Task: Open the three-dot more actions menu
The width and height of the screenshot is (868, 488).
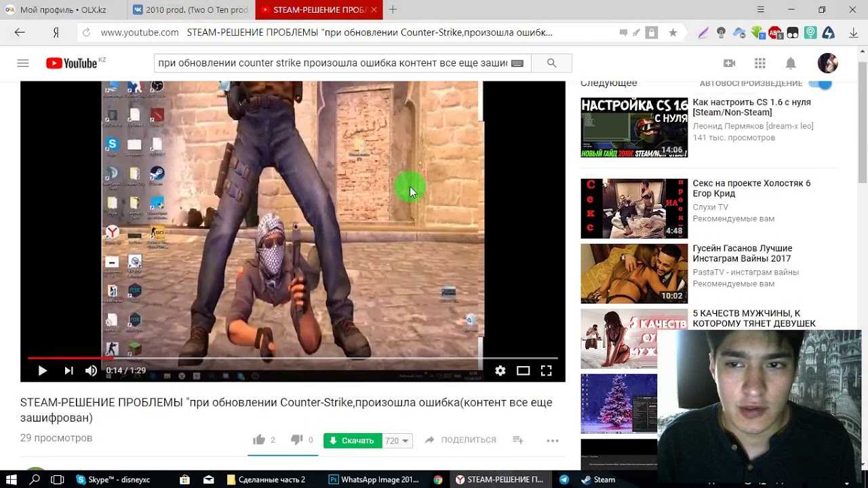Action: point(553,441)
